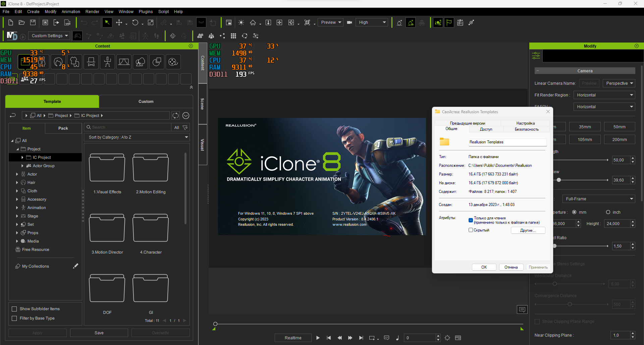This screenshot has width=644, height=345.
Task: Click the USD export icon
Action: [67, 22]
